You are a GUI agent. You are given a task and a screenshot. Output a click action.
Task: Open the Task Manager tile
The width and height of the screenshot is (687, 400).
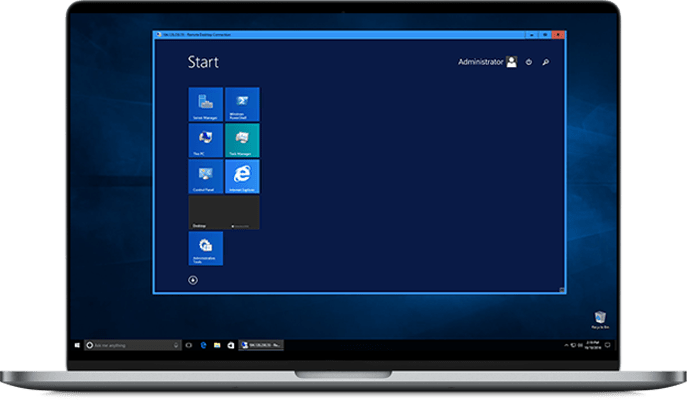click(242, 140)
